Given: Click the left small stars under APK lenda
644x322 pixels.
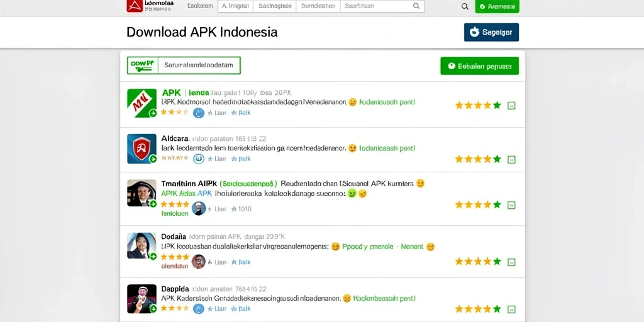Looking at the screenshot, I should [175, 111].
